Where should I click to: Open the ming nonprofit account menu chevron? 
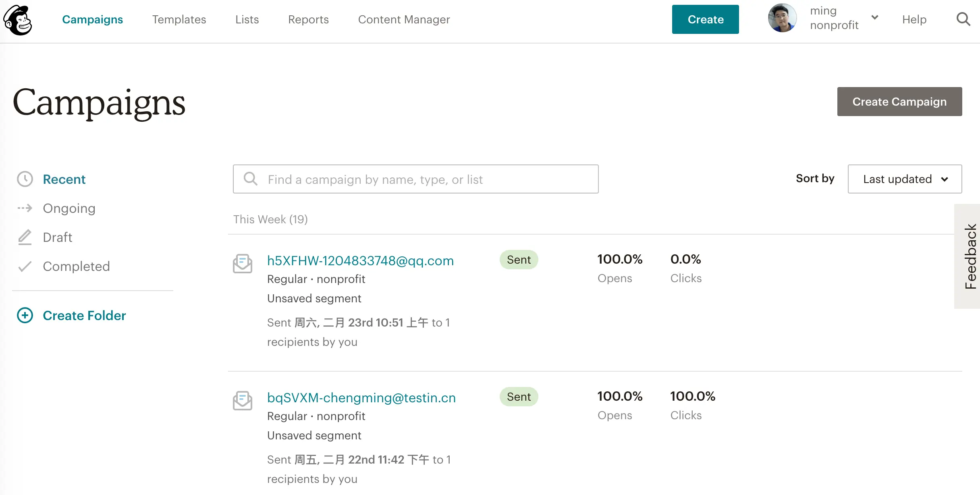(874, 17)
